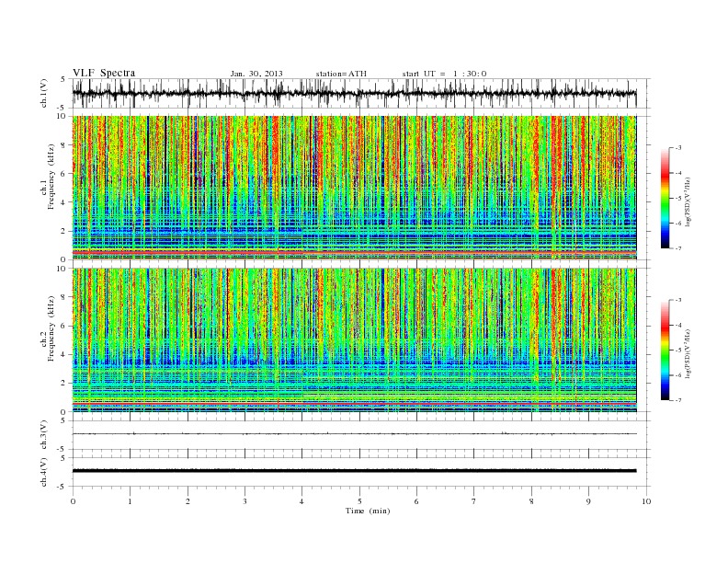Click the "-7" tick on lower color bar
Viewport: 728px width, 563px height.
point(677,400)
